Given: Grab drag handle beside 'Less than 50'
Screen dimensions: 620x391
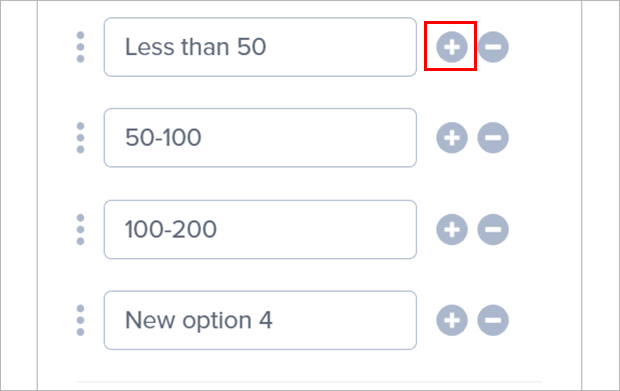Looking at the screenshot, I should point(80,47).
